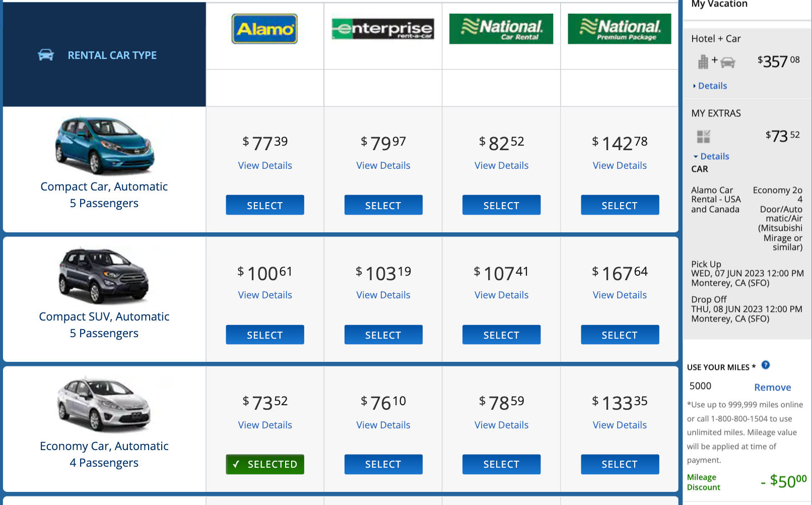
Task: View Details for the National economy car
Action: (501, 424)
